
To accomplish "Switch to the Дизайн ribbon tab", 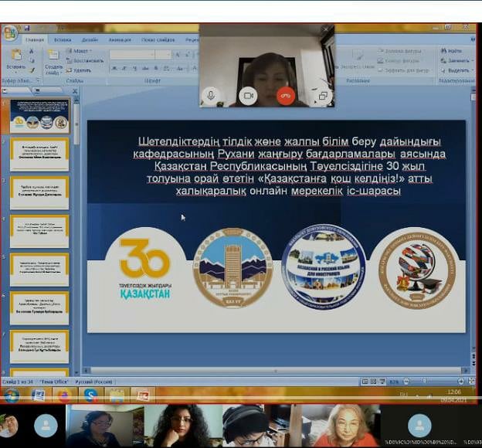I will coord(90,39).
